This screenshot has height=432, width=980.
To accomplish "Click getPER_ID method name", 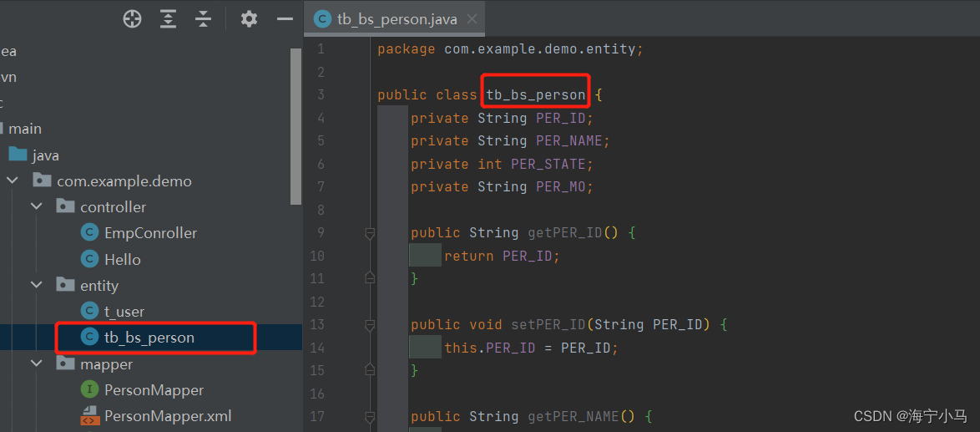I will point(565,233).
